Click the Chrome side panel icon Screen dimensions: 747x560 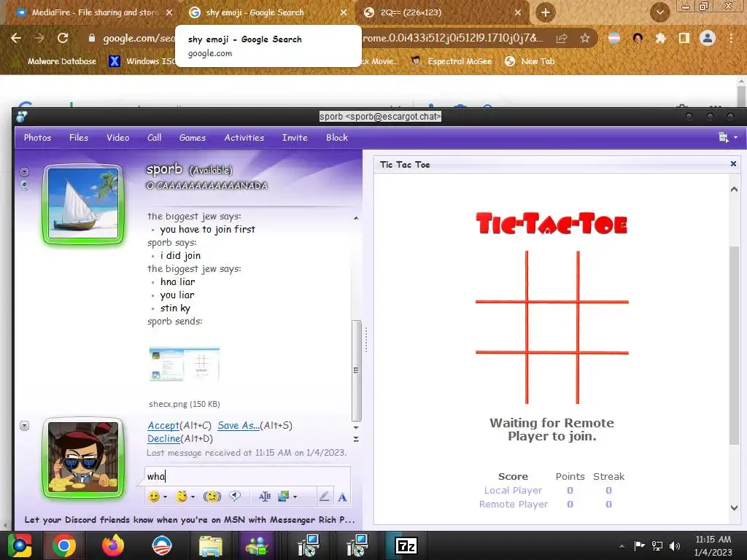coord(684,38)
